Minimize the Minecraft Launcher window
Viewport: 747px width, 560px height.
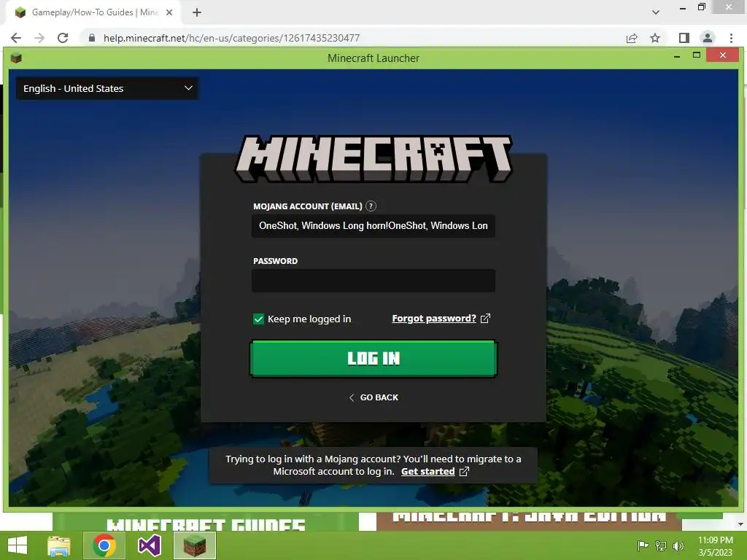(677, 56)
